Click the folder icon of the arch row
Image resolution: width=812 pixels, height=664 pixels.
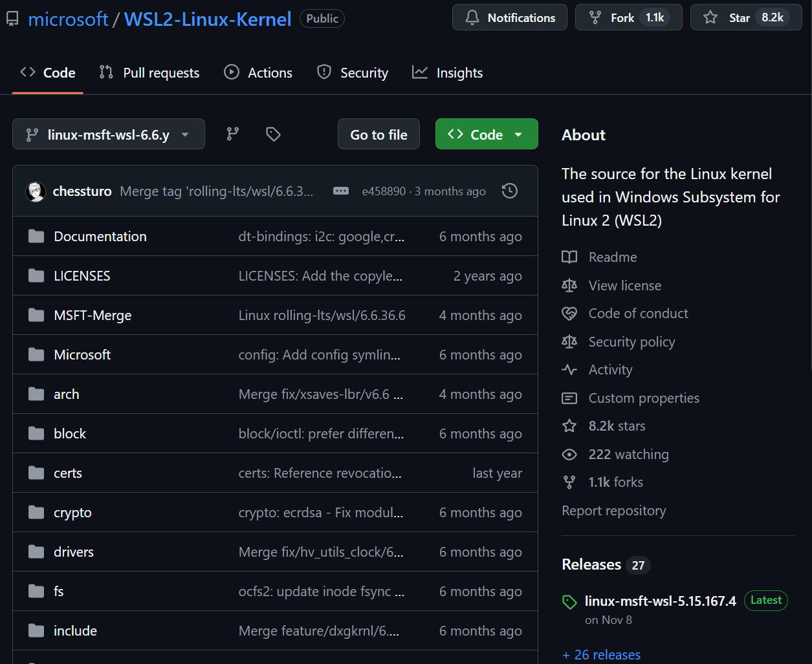[x=36, y=394]
